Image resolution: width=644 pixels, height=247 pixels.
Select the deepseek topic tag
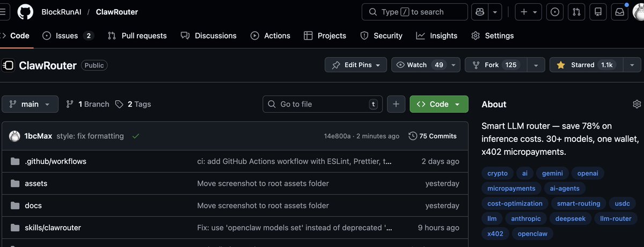tap(571, 219)
